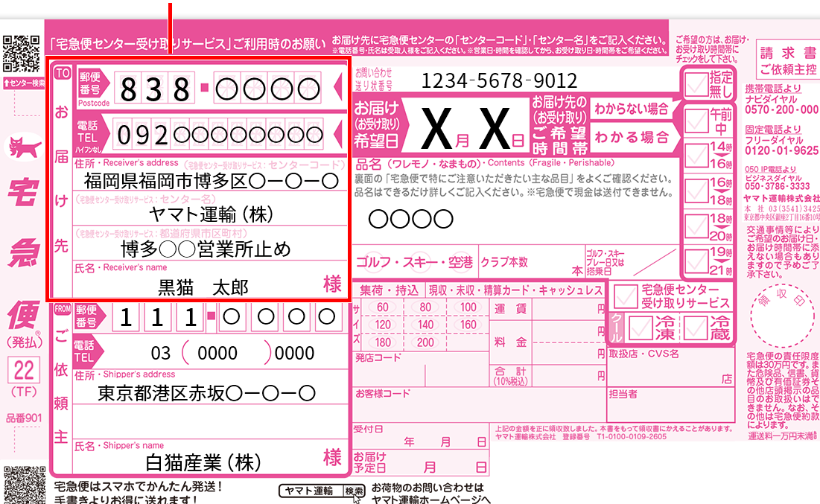Check the 冷蔵 refrigerated checkbox

(x=696, y=328)
